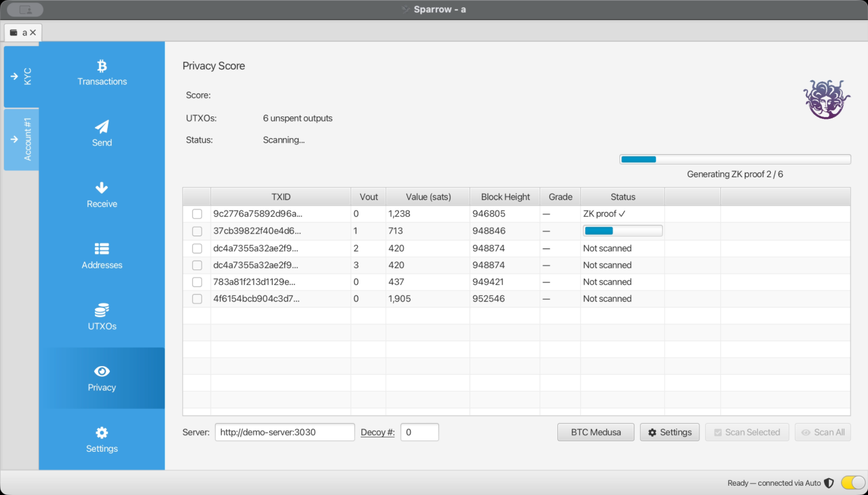Click 'Ready — connected via Auto' status text
The height and width of the screenshot is (495, 868).
774,483
